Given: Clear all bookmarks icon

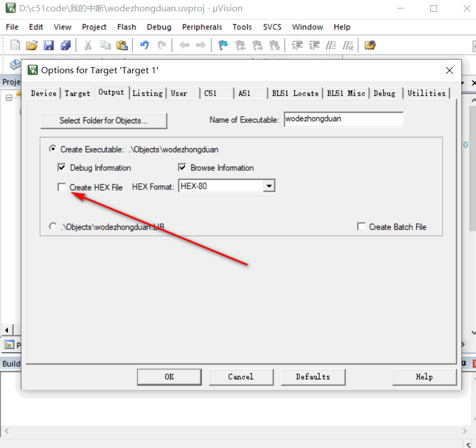Looking at the screenshot, I should (275, 46).
